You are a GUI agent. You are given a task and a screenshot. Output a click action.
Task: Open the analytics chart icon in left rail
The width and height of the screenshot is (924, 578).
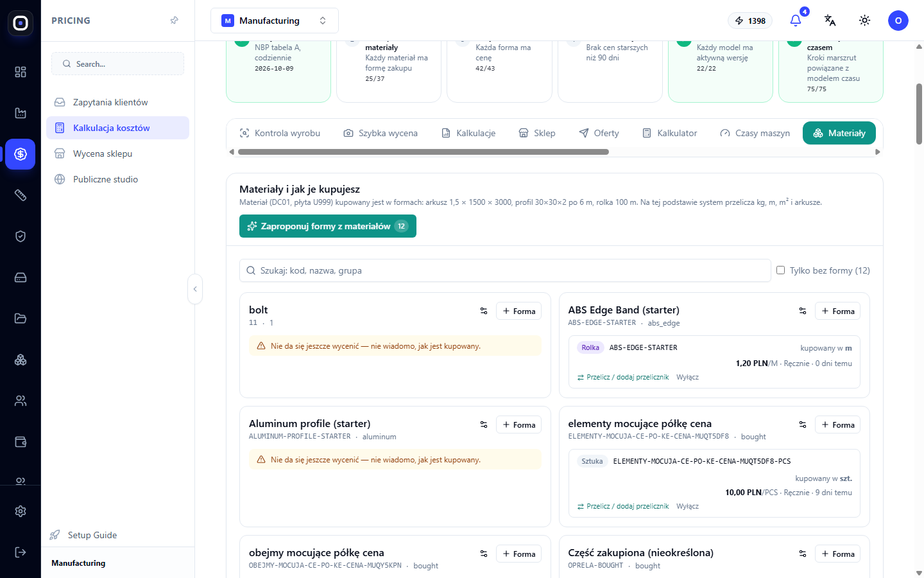(21, 113)
